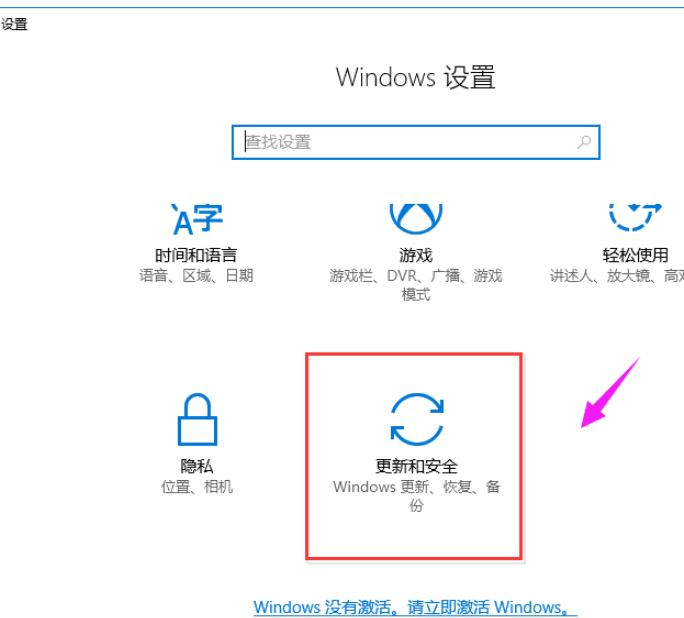684x618 pixels.
Task: Click the 位置、相机 description text
Action: tap(197, 486)
